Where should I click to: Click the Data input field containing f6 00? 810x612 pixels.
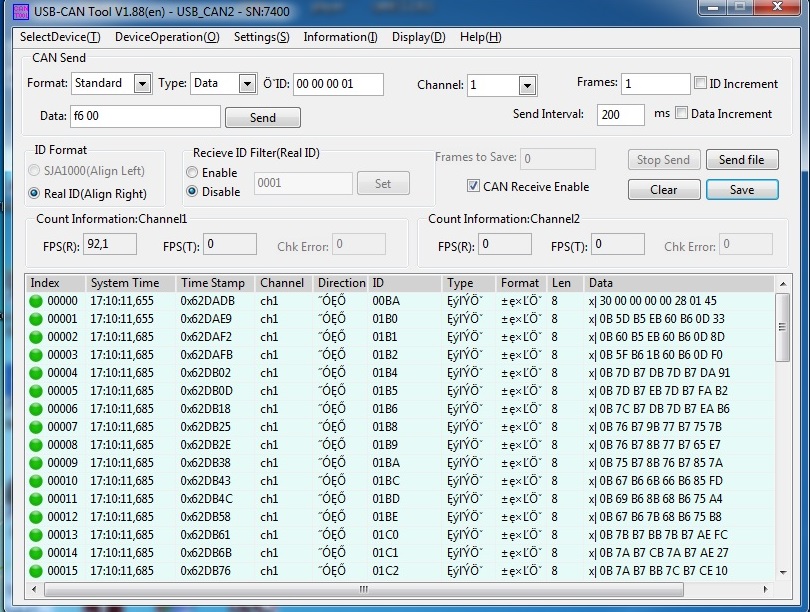(145, 117)
